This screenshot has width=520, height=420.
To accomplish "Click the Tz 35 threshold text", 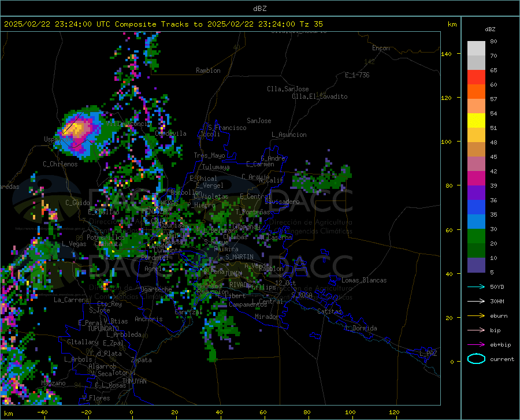I will click(311, 24).
